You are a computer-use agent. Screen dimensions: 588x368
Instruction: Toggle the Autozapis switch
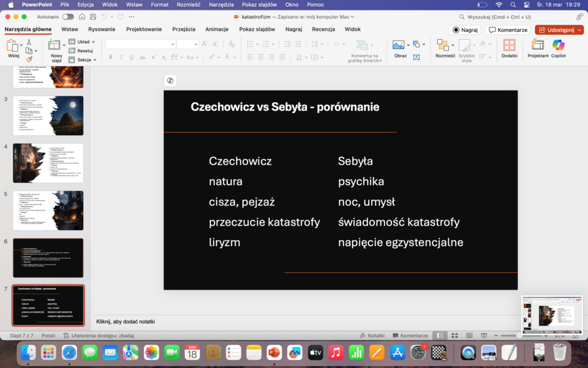pos(67,16)
